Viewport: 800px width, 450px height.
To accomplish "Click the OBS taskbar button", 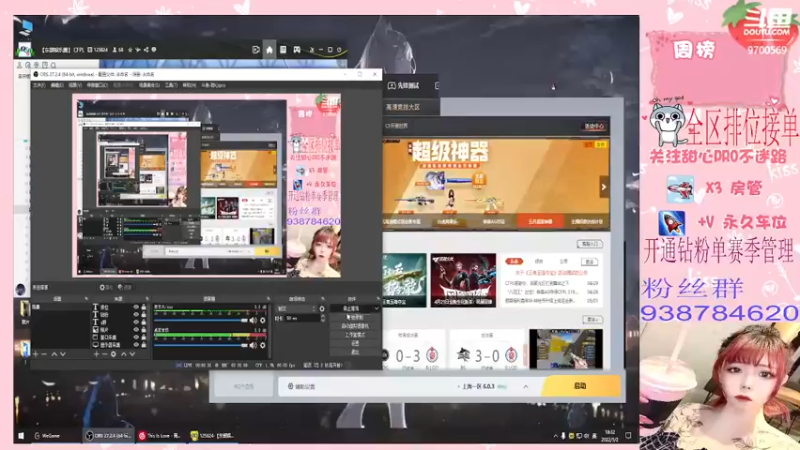I will pyautogui.click(x=108, y=436).
